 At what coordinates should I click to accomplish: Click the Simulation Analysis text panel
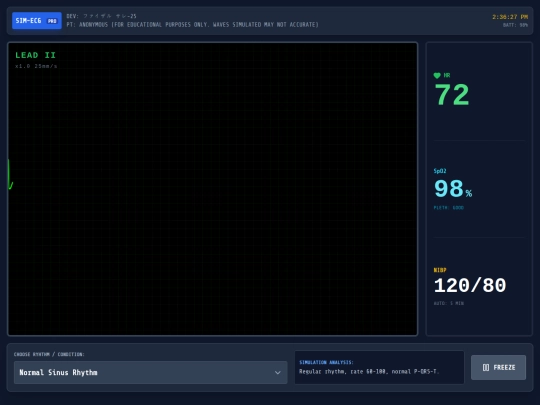click(379, 367)
